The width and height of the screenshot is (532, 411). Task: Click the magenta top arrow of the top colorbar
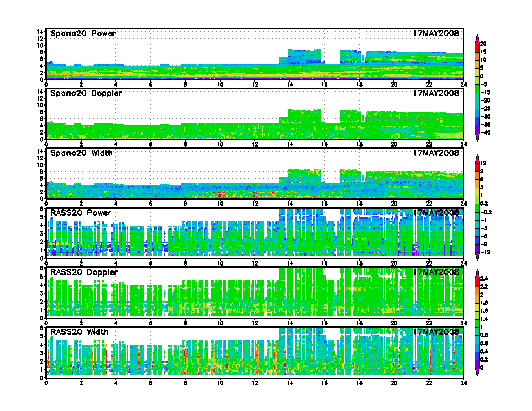point(477,39)
